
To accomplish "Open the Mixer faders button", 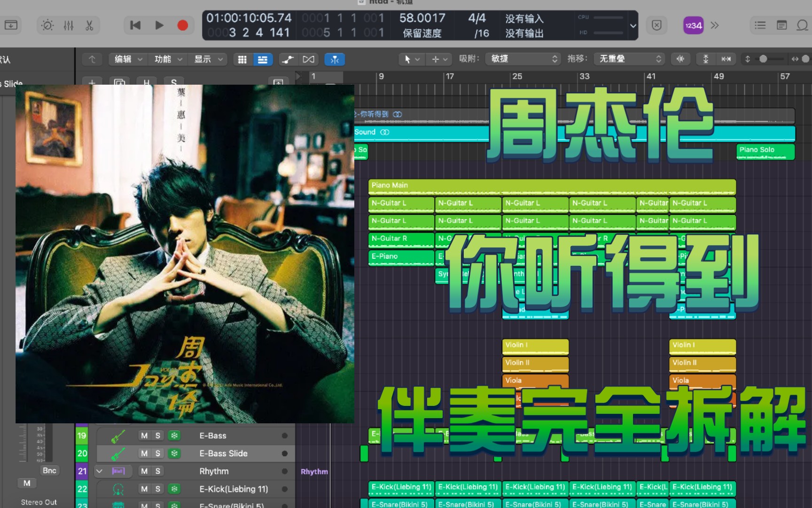I will pos(69,25).
